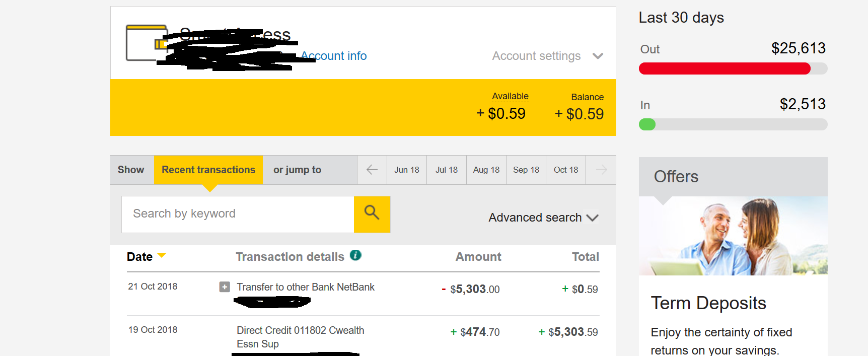This screenshot has width=868, height=356.
Task: Click the yellow Date sort arrow
Action: coord(162,255)
